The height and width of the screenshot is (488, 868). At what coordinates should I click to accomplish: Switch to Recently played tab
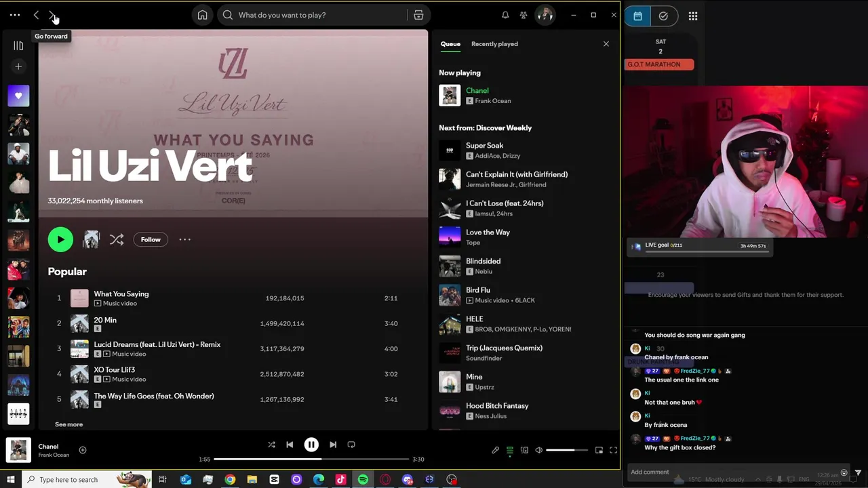click(x=494, y=44)
